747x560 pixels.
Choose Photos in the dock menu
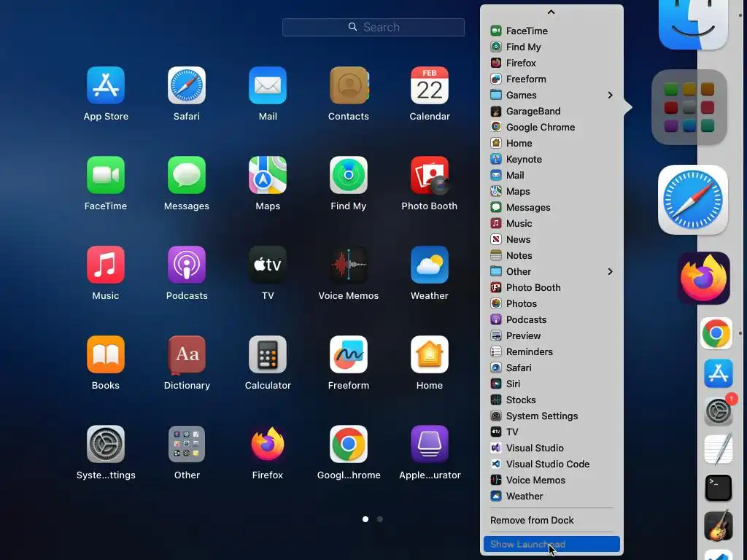click(x=551, y=304)
